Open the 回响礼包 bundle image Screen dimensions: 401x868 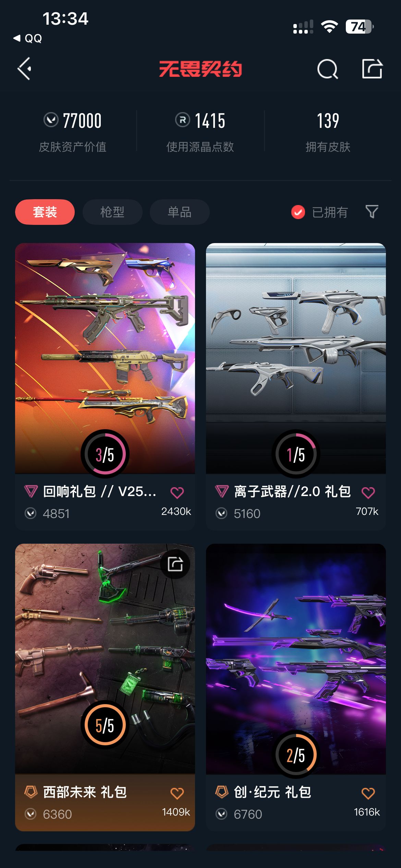tap(105, 358)
